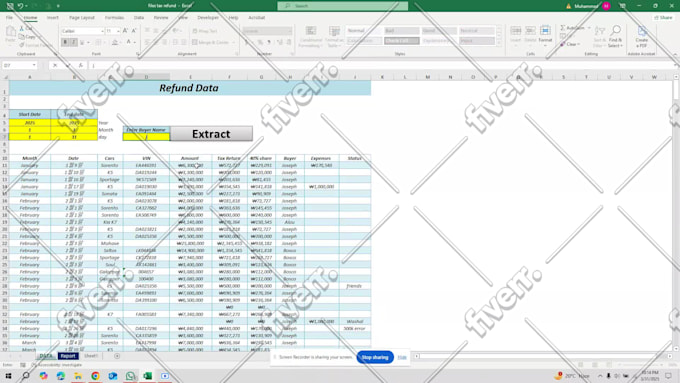Click the Windows Start button
The image size is (680, 383).
point(8,376)
